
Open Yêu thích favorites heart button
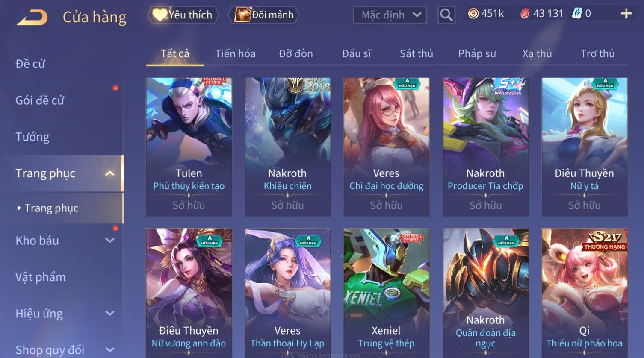[x=183, y=15]
